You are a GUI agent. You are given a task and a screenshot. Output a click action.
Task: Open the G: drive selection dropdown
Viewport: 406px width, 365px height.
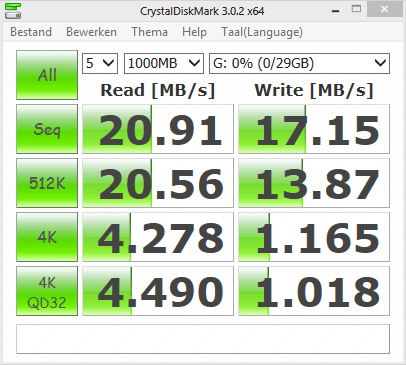coord(299,63)
